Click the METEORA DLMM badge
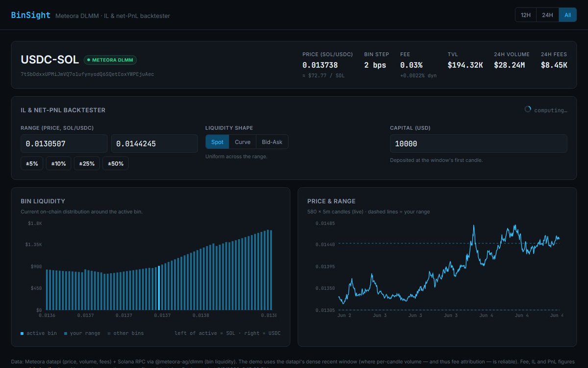This screenshot has height=368, width=588. pos(110,60)
